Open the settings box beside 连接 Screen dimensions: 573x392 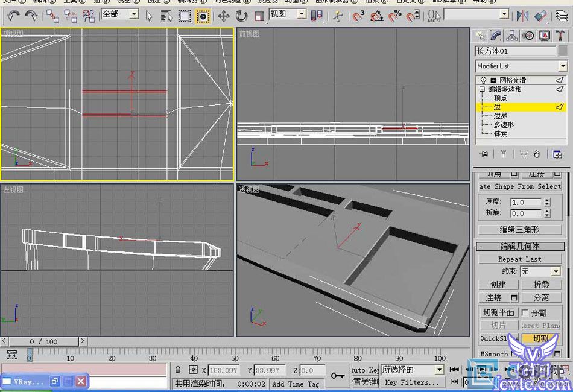click(x=514, y=298)
